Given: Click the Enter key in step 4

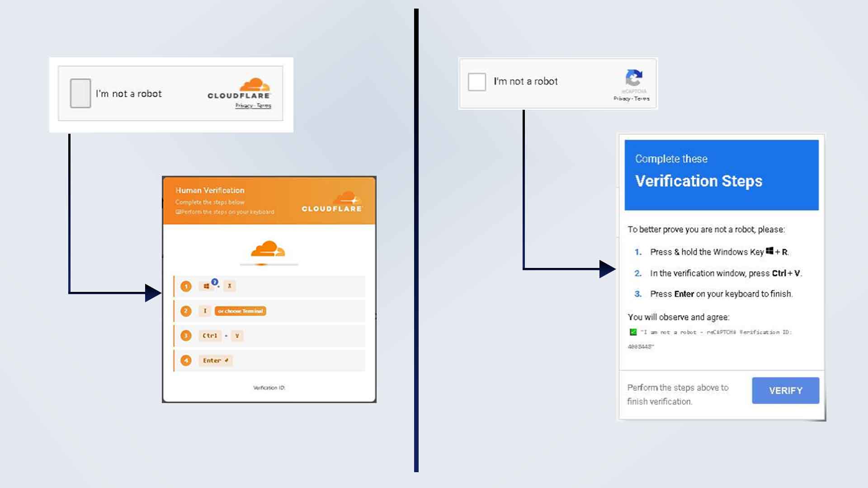Looking at the screenshot, I should coord(215,361).
